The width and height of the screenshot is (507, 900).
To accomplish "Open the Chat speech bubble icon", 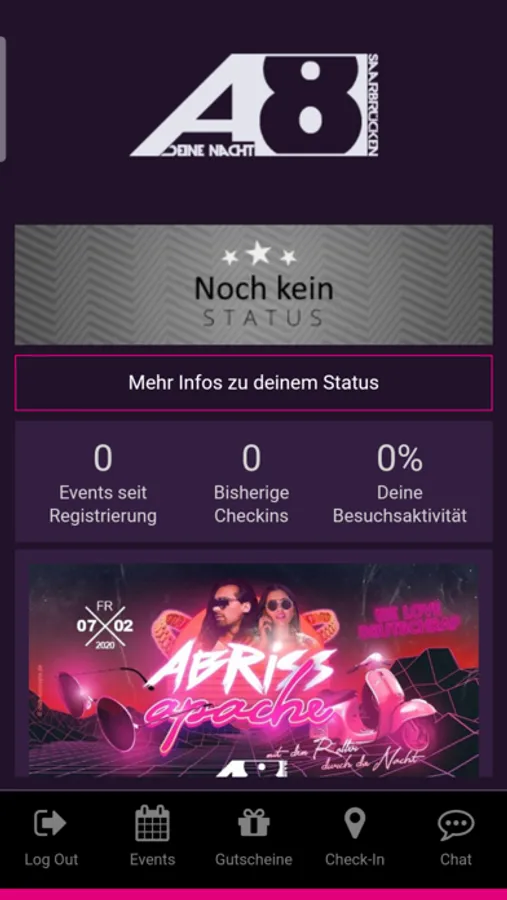I will (456, 825).
